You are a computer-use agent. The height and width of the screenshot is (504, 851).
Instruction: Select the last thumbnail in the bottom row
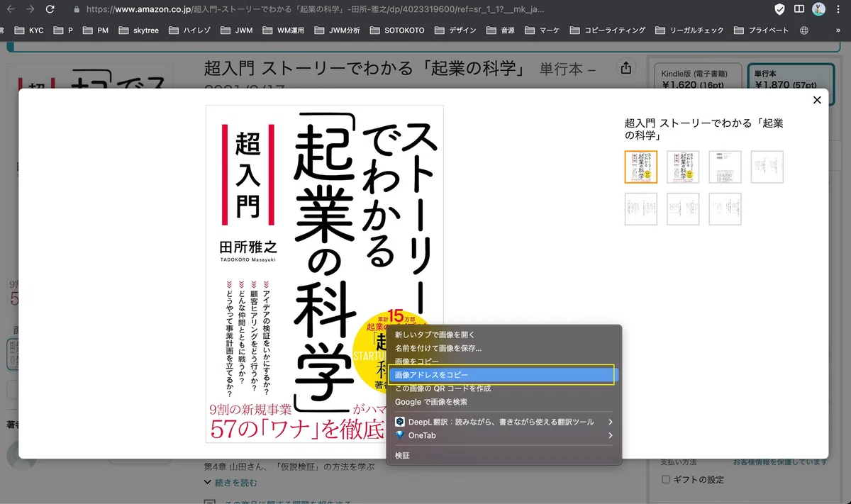[x=725, y=208]
